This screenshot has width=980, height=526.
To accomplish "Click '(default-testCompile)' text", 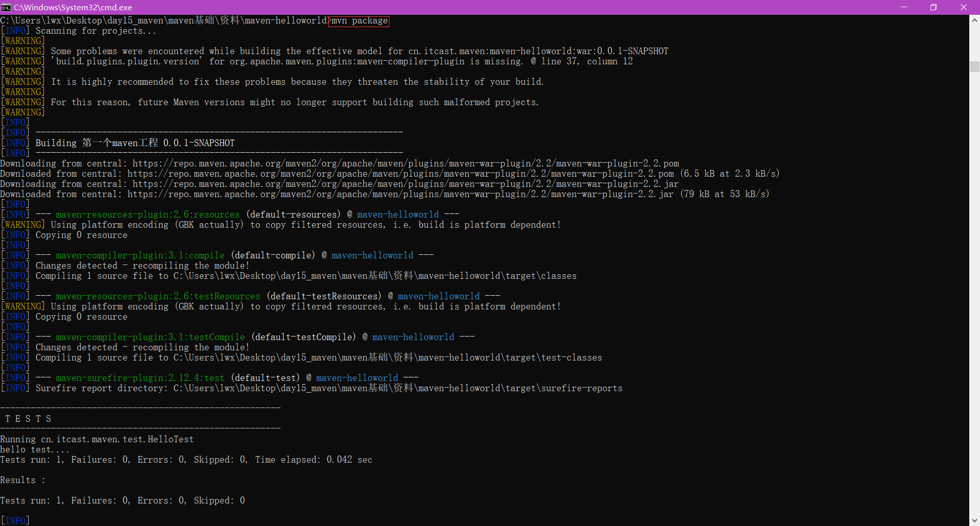I will (304, 337).
